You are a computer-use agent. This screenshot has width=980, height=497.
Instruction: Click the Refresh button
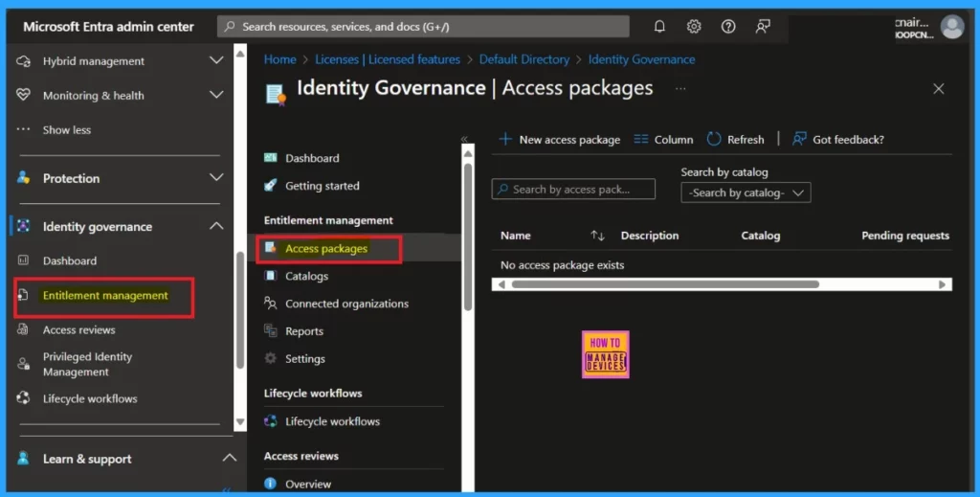pyautogui.click(x=736, y=140)
